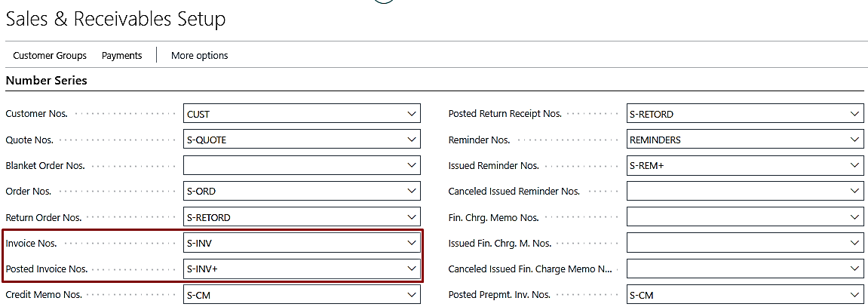This screenshot has width=868, height=307.
Task: Expand the Credit Memo Nos. dropdown chevron
Action: (411, 294)
